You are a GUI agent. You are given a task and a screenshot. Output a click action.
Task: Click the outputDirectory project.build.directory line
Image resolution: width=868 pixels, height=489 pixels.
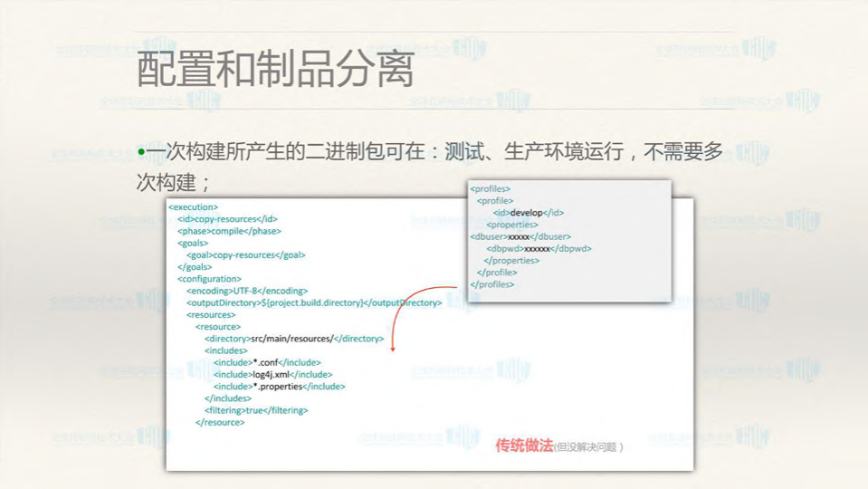click(x=314, y=303)
